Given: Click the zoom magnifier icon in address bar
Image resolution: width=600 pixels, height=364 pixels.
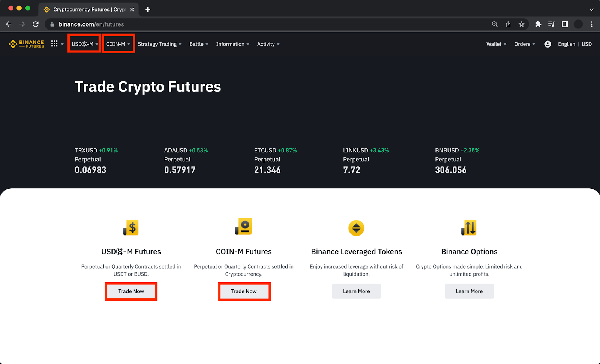Looking at the screenshot, I should [x=495, y=24].
